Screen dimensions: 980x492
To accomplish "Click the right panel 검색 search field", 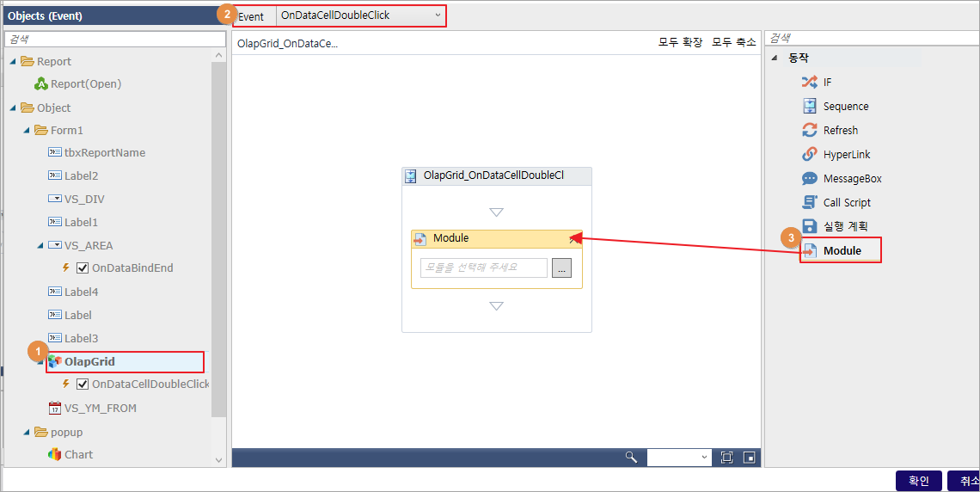I will 873,38.
